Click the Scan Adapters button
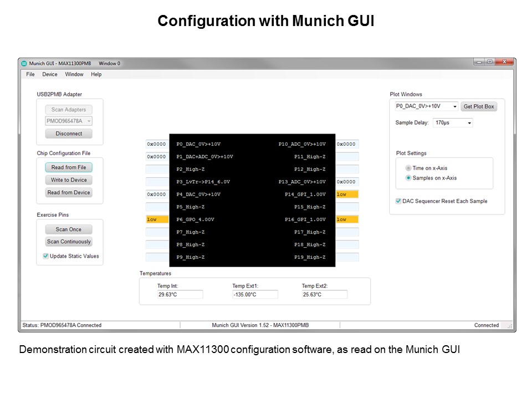This screenshot has width=532, height=399. [69, 110]
